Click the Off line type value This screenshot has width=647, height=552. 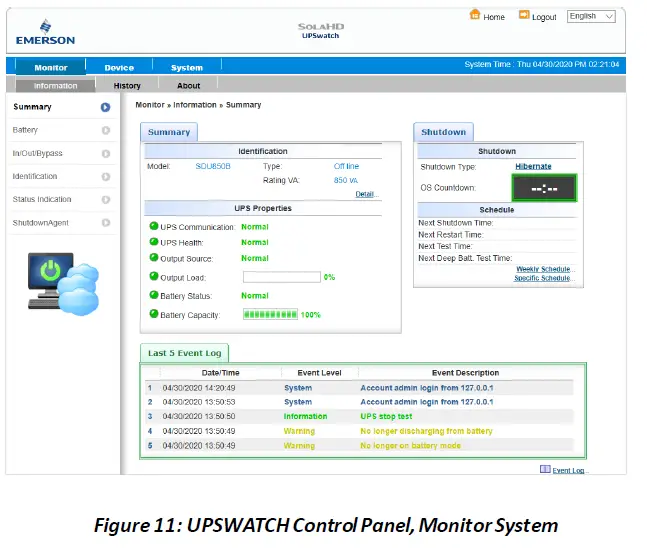[347, 166]
